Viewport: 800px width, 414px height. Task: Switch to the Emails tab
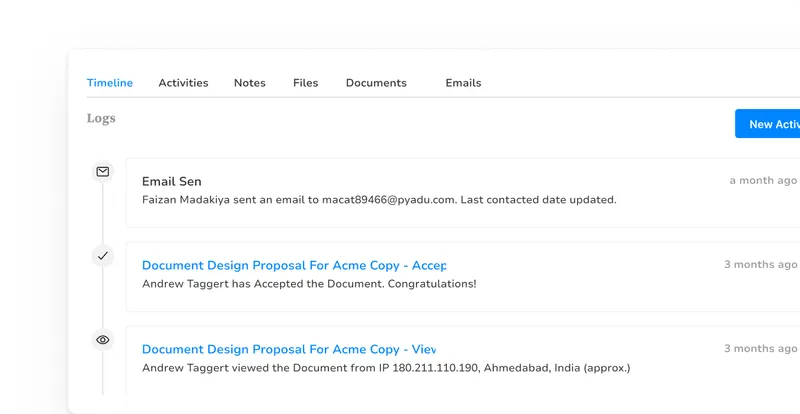point(463,83)
